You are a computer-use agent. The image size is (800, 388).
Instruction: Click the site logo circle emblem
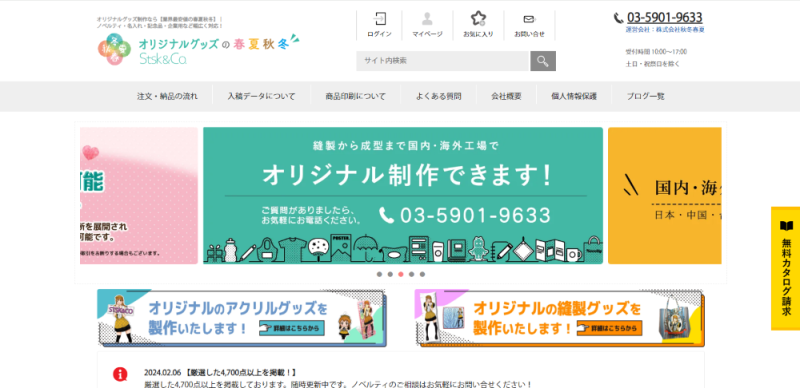click(114, 49)
